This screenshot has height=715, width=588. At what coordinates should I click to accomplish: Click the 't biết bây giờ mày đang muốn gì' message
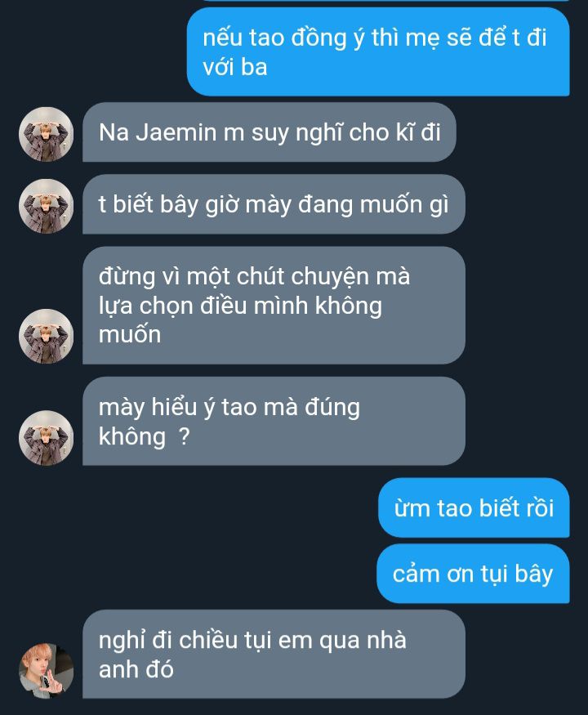(274, 204)
